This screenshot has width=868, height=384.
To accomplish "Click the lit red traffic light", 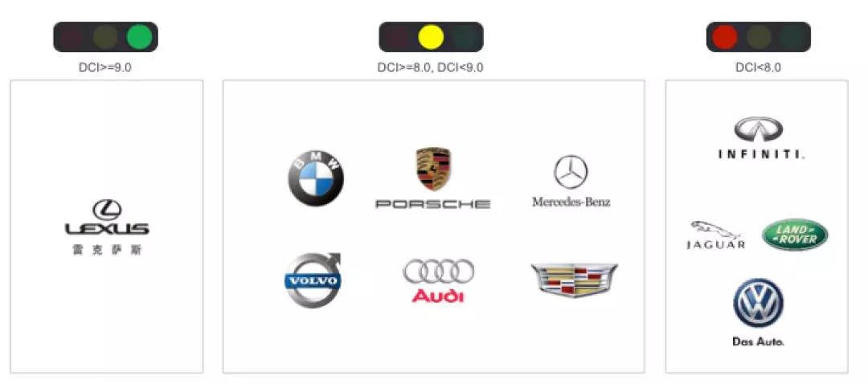I will tap(725, 37).
